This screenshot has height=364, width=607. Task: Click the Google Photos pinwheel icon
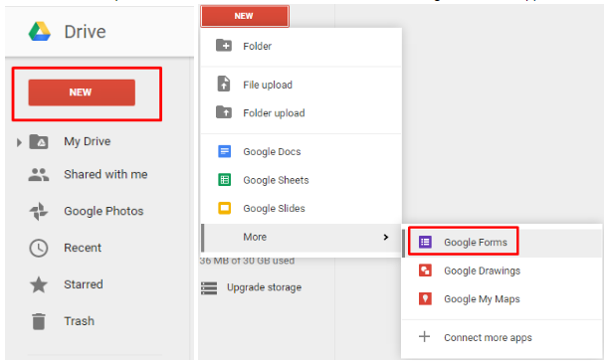(39, 211)
